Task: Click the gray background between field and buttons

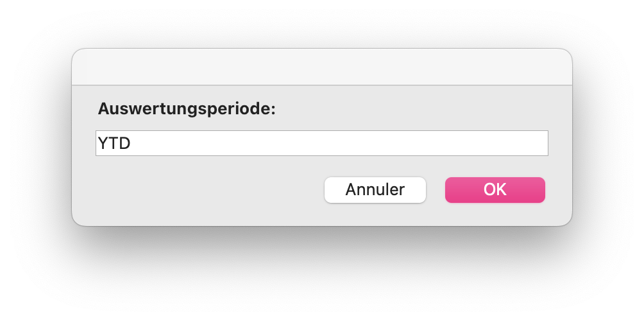Action: pos(321,166)
